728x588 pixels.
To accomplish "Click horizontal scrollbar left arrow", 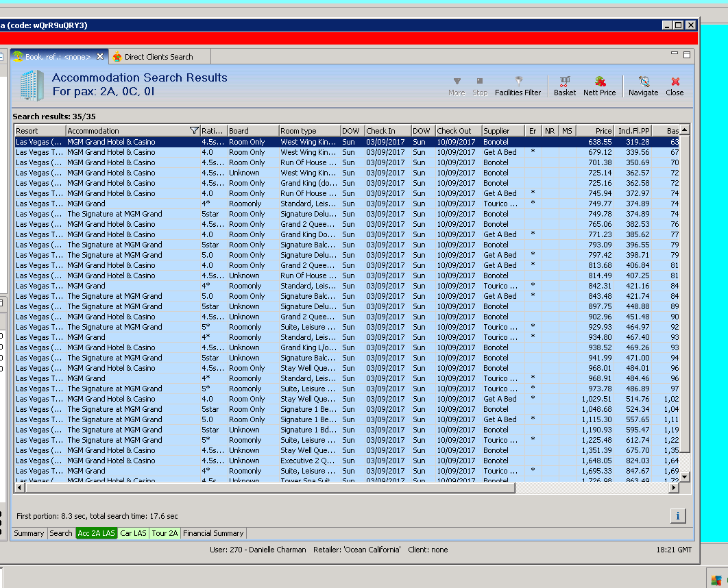I will coord(19,488).
